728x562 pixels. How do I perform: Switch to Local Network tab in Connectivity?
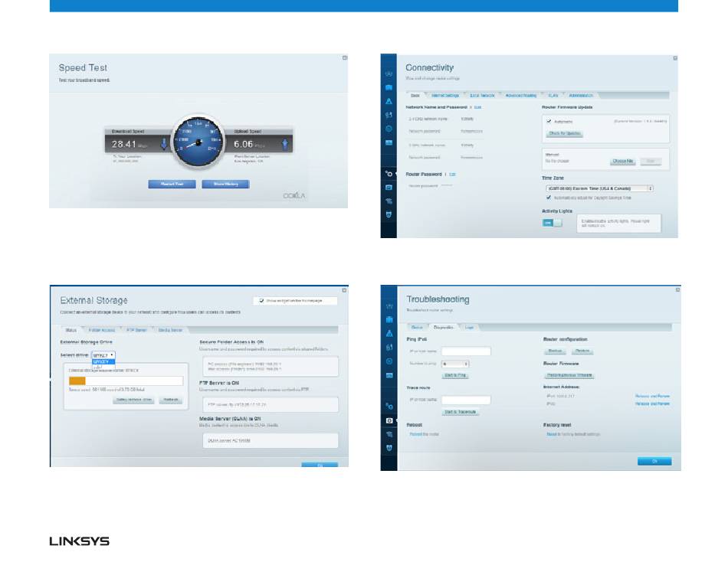(482, 95)
